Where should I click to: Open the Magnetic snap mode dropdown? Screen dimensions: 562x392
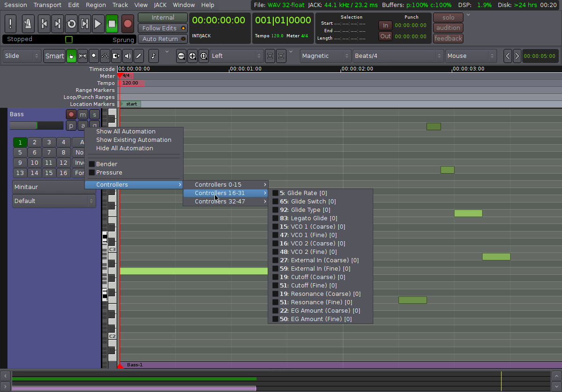pyautogui.click(x=325, y=56)
